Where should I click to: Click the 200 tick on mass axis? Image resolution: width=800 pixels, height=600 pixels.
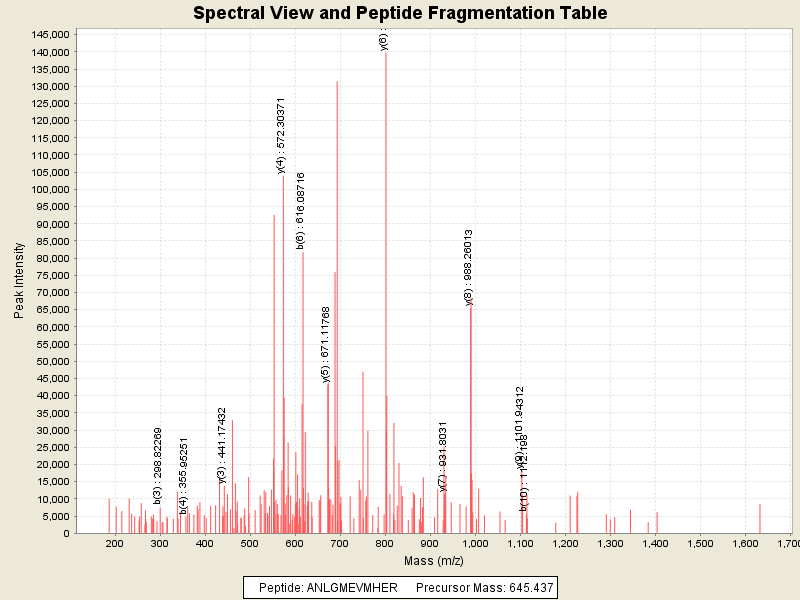coord(115,543)
